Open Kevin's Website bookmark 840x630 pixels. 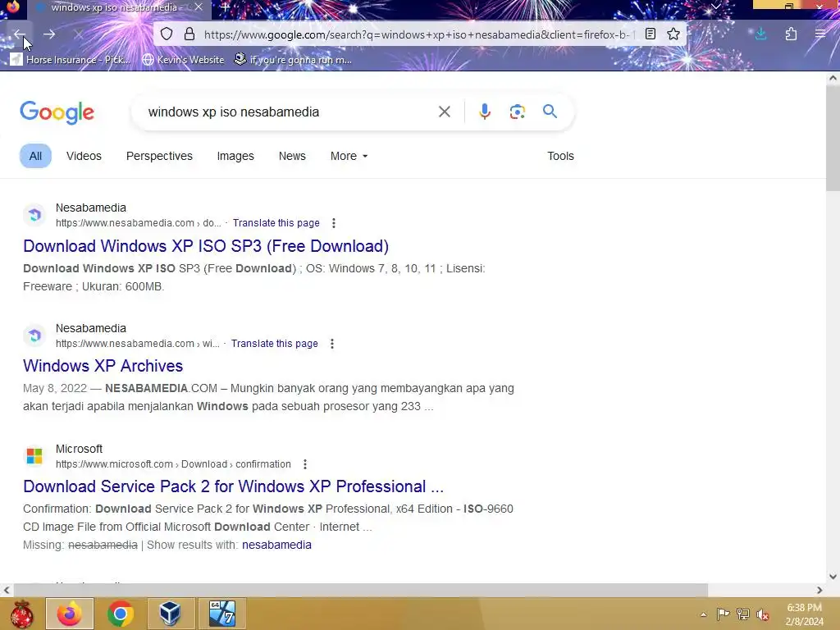coord(183,59)
